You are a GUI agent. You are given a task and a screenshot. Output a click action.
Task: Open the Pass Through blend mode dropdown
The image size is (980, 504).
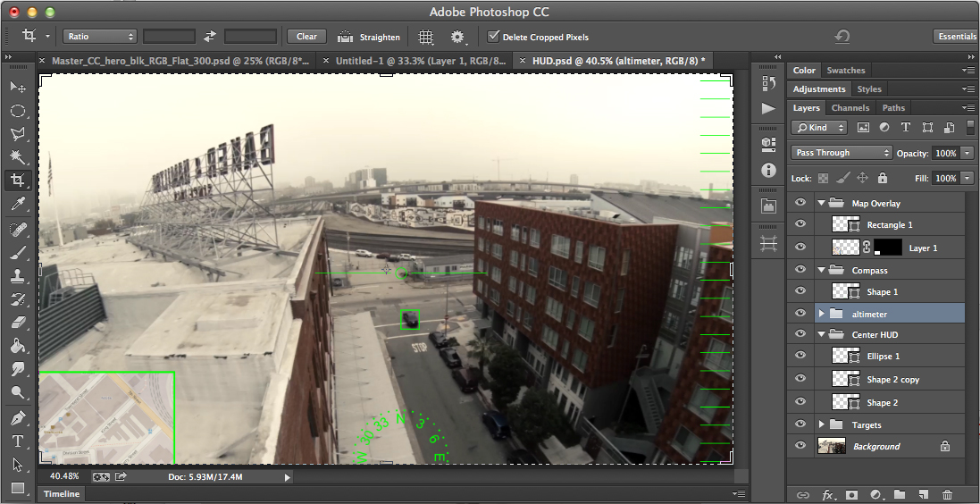(x=842, y=153)
